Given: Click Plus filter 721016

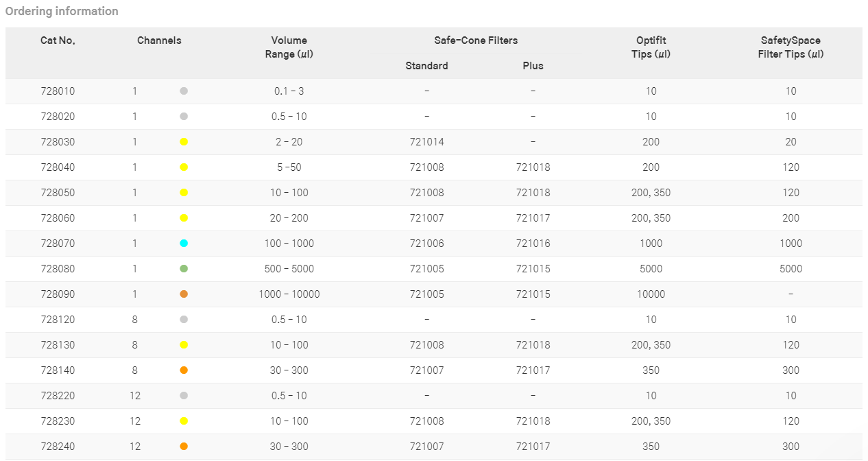Looking at the screenshot, I should pos(533,243).
